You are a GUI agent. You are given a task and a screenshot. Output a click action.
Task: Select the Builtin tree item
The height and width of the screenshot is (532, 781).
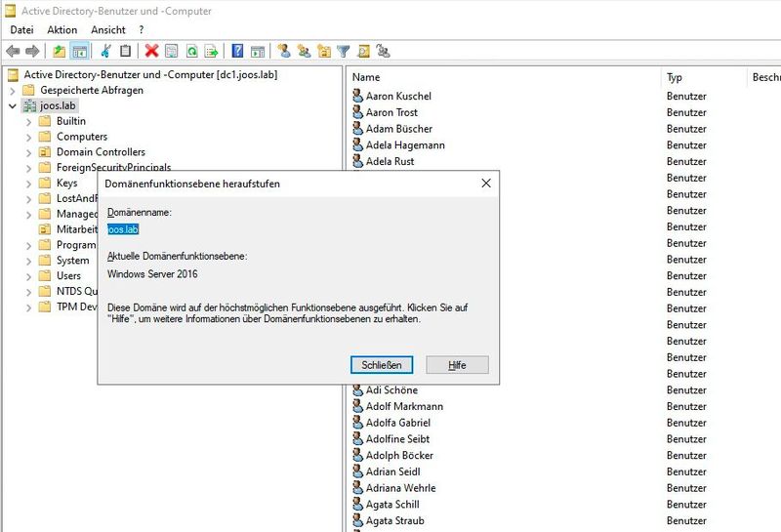(71, 121)
